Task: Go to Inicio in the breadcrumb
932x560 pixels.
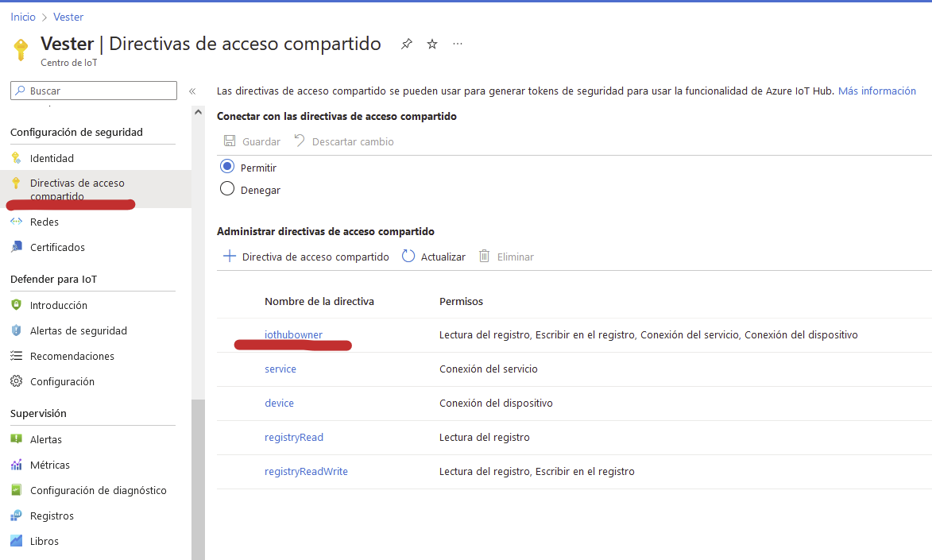Action: coord(23,17)
